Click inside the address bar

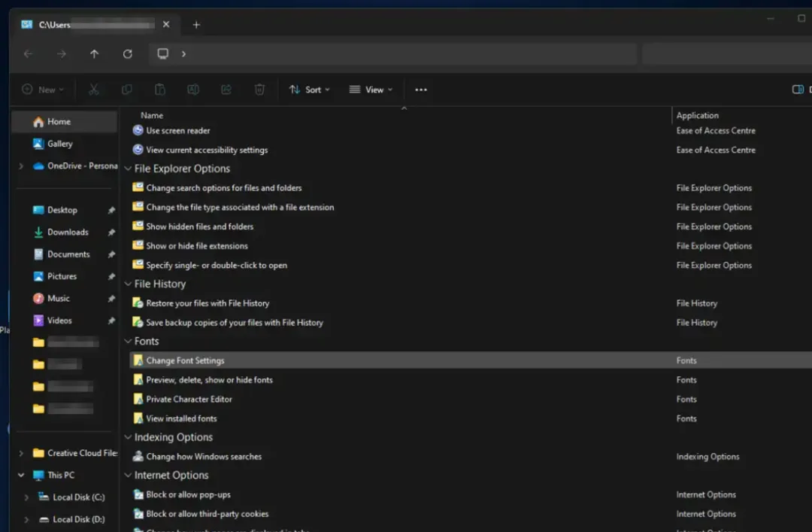[x=376, y=53]
